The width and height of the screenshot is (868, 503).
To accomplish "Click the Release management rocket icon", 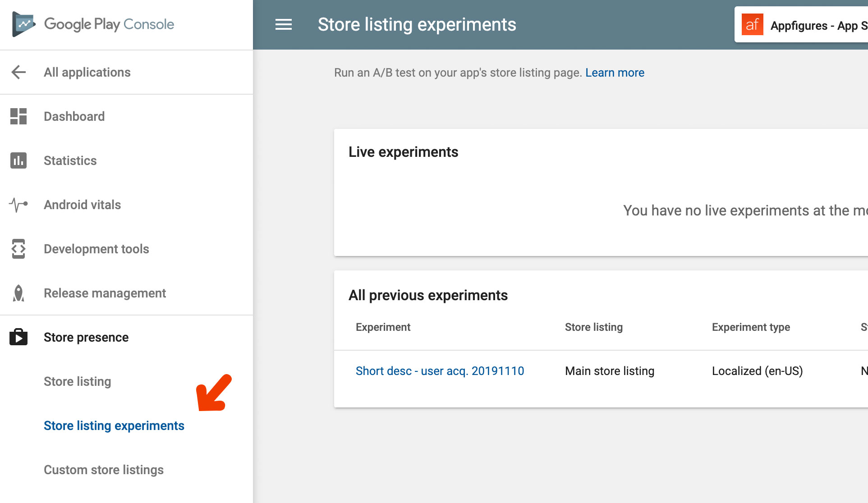I will coord(18,293).
